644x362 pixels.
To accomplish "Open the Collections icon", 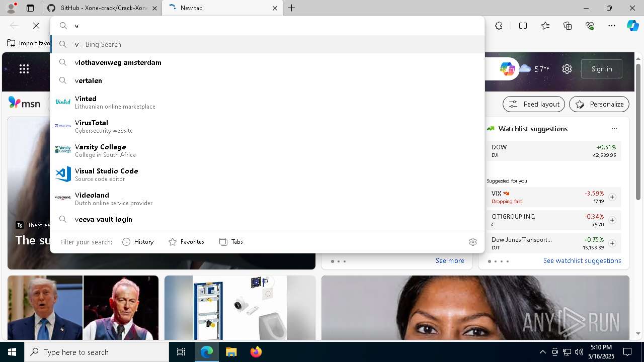I will point(568,26).
